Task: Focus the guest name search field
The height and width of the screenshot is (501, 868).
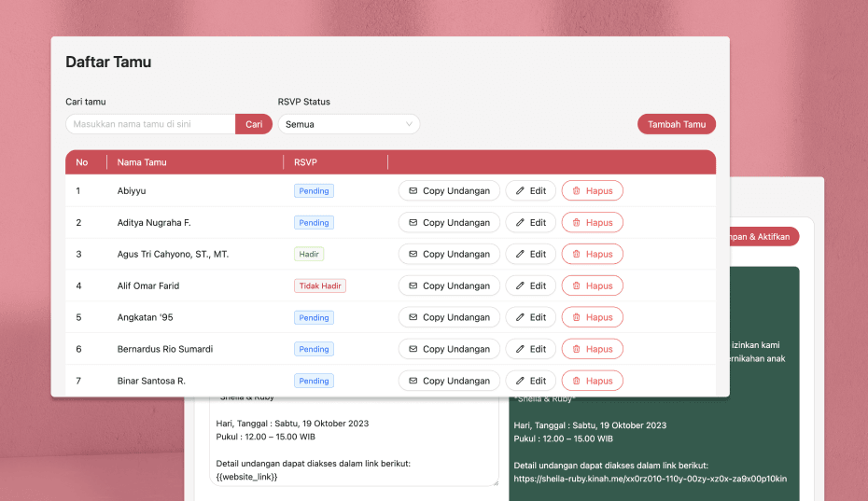Action: (x=150, y=124)
